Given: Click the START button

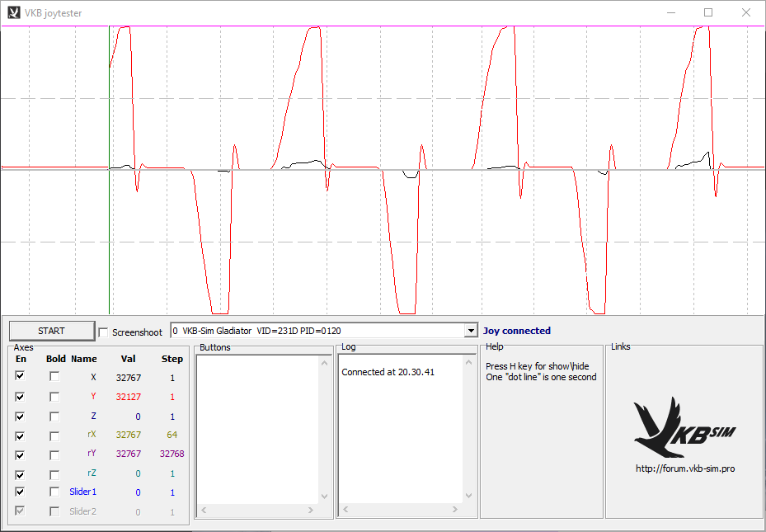Looking at the screenshot, I should coord(51,331).
